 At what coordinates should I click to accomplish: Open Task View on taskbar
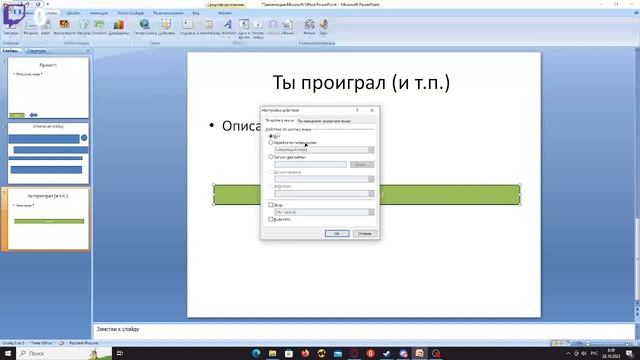click(120, 353)
